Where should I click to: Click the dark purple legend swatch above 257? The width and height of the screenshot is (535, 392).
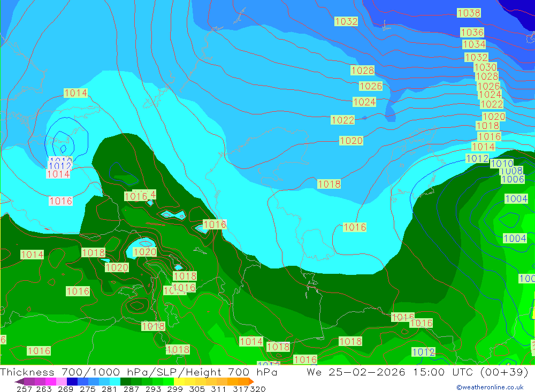point(29,381)
